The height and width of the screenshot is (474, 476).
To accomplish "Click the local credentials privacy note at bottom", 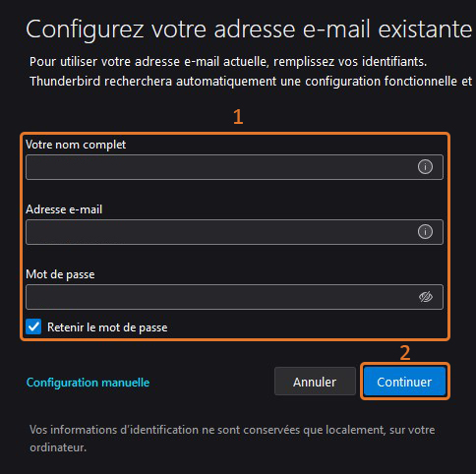I will click(x=232, y=439).
